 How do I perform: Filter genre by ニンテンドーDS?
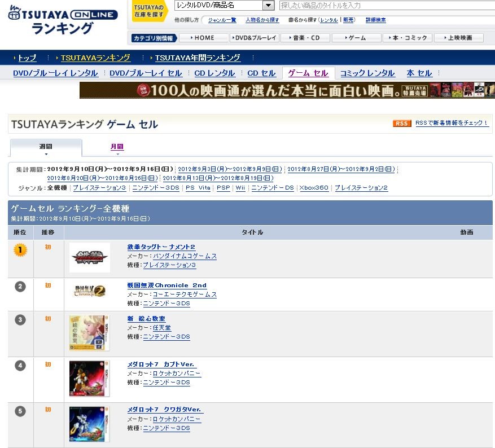(x=273, y=188)
